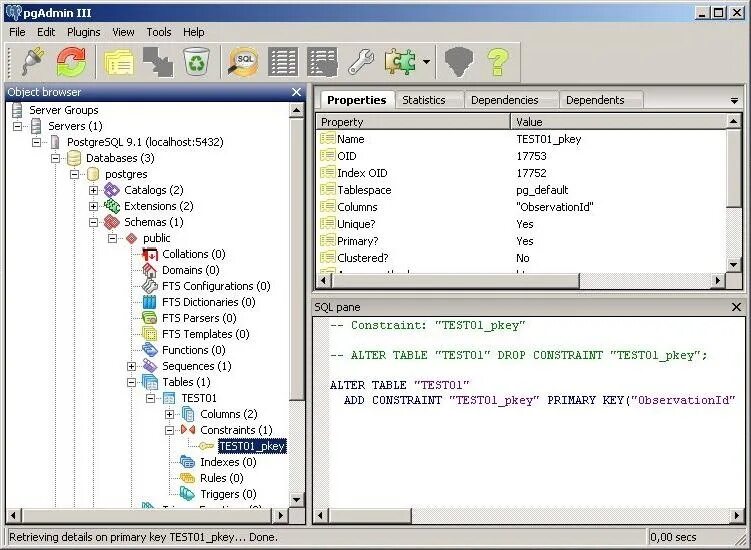Collapse the Databases (3) node
The height and width of the screenshot is (550, 751).
[x=56, y=158]
